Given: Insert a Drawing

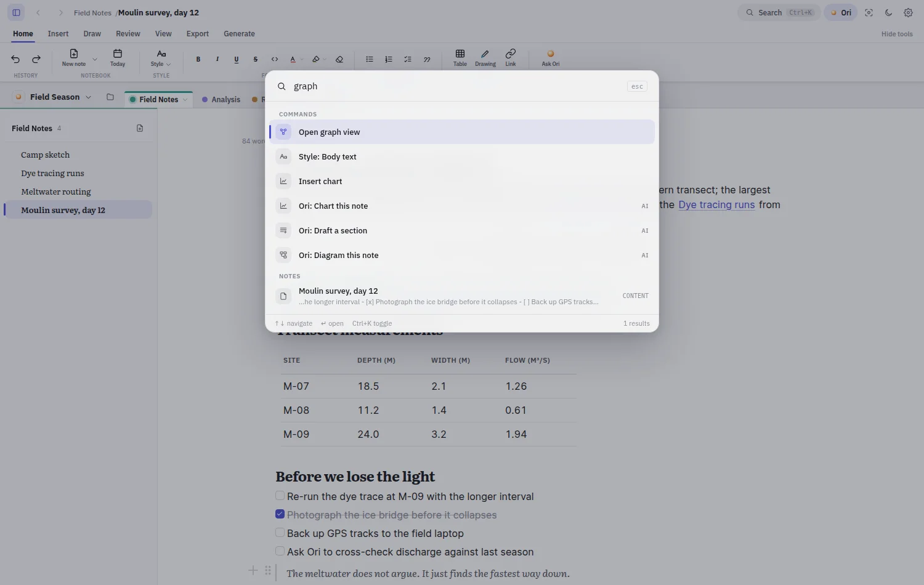Looking at the screenshot, I should [485, 58].
